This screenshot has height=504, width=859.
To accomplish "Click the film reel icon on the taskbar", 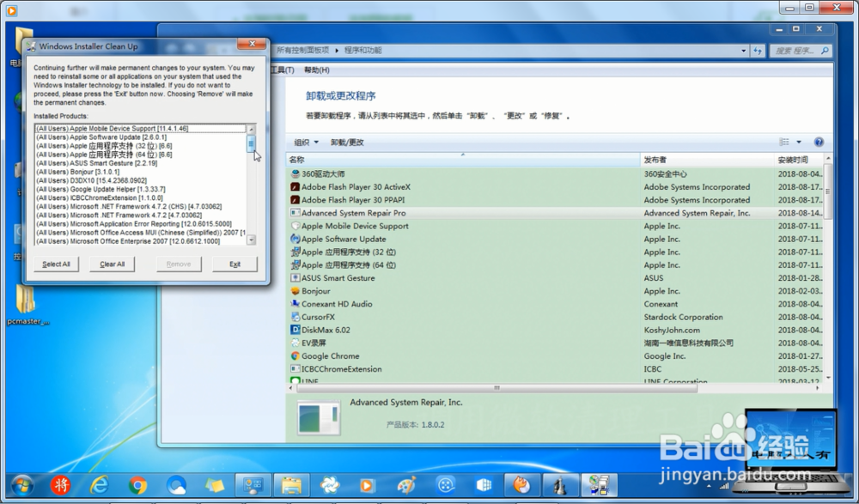I will (445, 485).
